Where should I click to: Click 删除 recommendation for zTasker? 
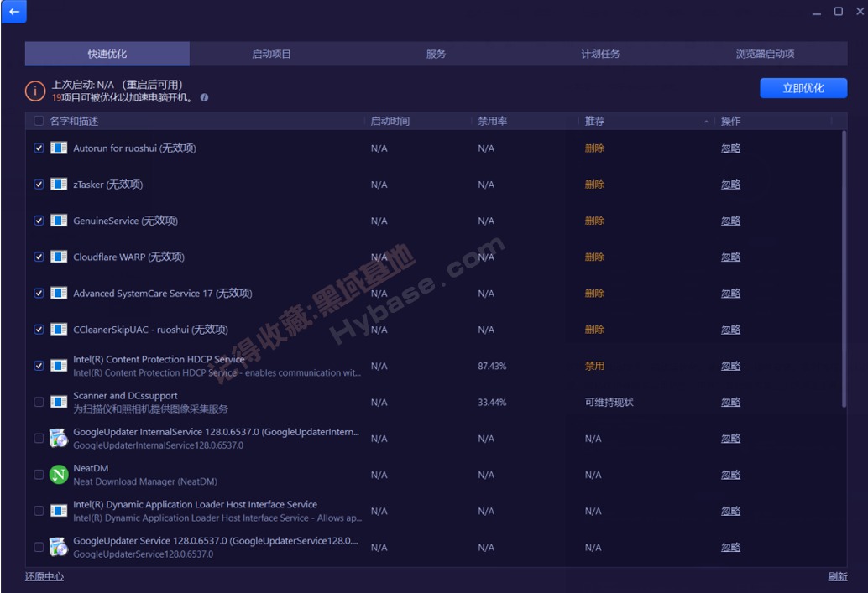pos(594,185)
